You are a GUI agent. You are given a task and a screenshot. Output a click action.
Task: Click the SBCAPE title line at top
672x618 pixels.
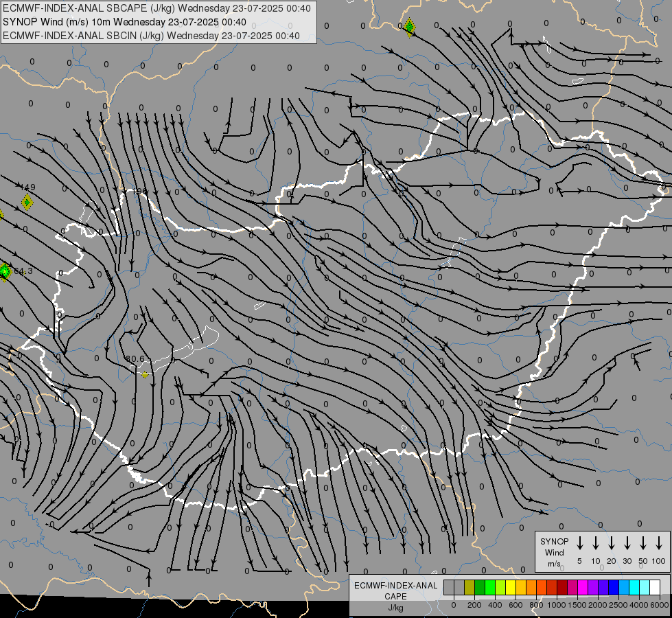click(x=157, y=8)
